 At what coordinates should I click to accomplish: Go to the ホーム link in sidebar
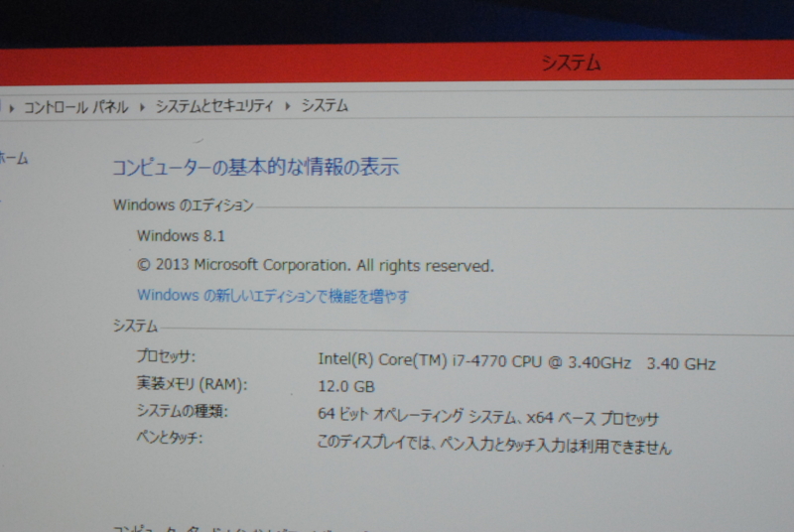point(14,158)
